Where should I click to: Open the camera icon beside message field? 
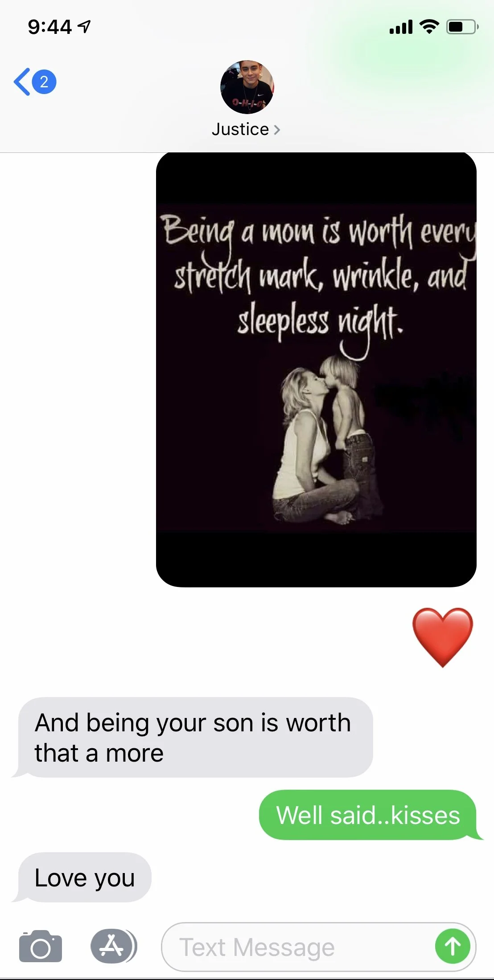click(41, 947)
